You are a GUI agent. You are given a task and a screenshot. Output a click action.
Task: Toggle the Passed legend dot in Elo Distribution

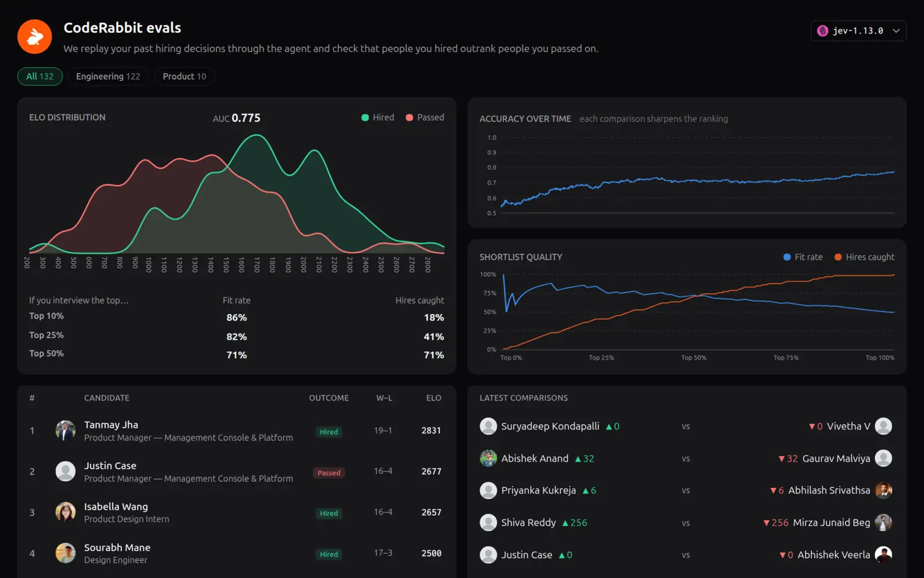[x=409, y=117]
